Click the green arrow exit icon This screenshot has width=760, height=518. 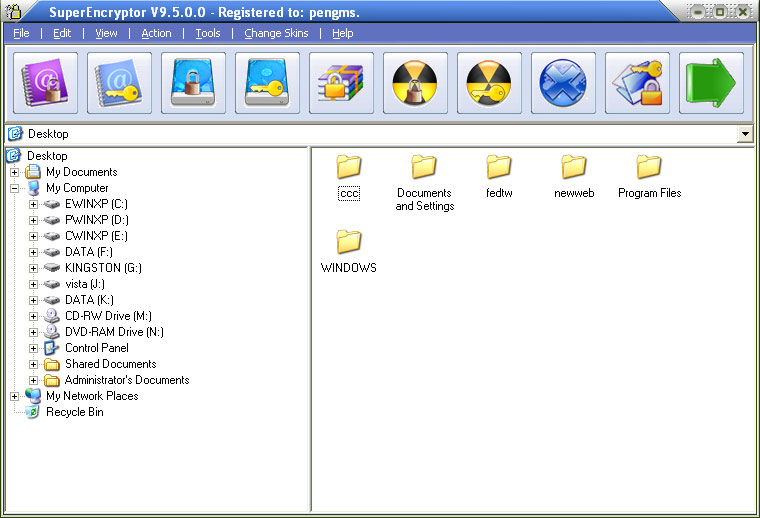(x=711, y=83)
